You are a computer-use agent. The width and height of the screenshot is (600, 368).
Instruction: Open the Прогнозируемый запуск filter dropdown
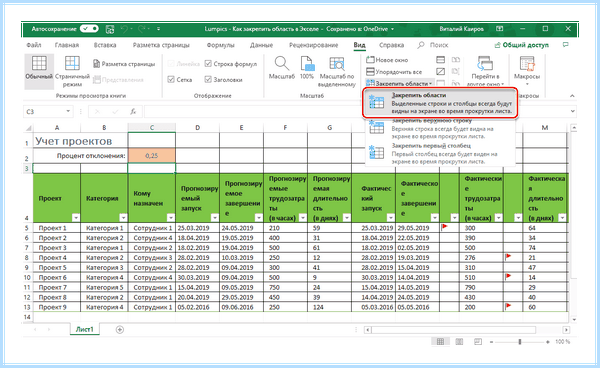pyautogui.click(x=215, y=218)
